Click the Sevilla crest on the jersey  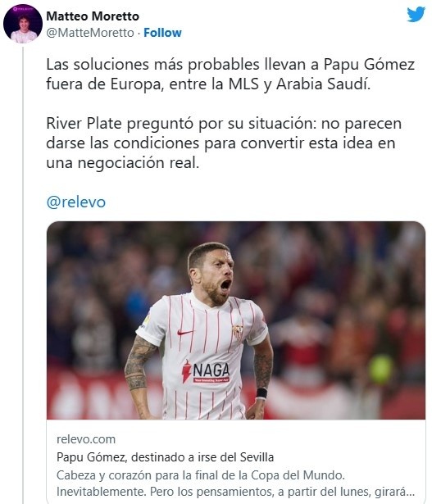point(238,333)
